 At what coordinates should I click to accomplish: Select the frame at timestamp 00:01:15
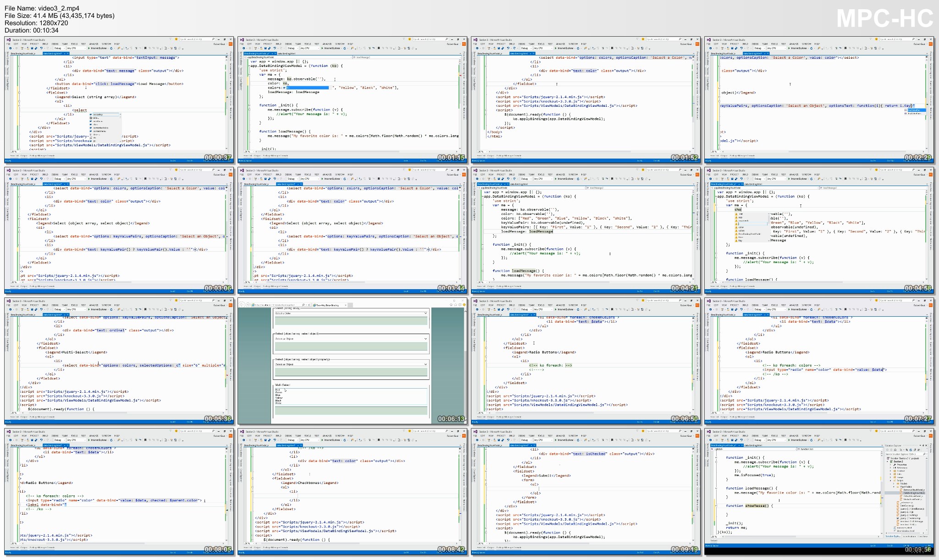(x=353, y=100)
